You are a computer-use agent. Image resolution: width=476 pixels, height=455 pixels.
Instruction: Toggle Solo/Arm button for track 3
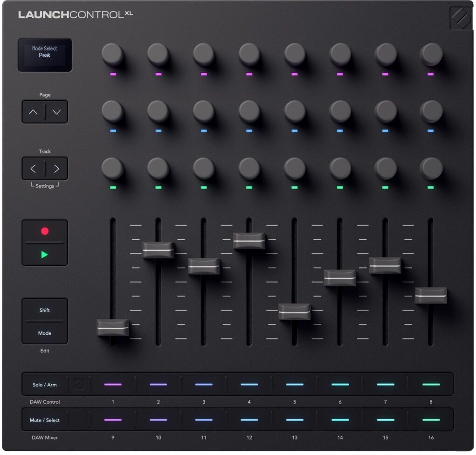204,385
